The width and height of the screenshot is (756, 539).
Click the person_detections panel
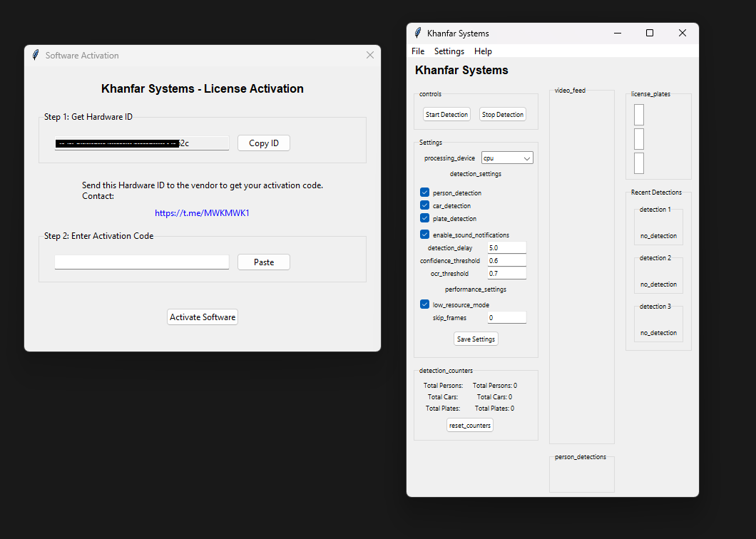tap(582, 475)
